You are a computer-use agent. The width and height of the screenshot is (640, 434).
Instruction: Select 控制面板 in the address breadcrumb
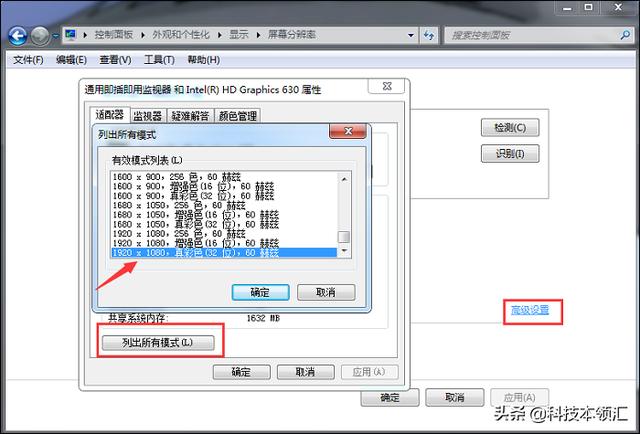pyautogui.click(x=113, y=35)
